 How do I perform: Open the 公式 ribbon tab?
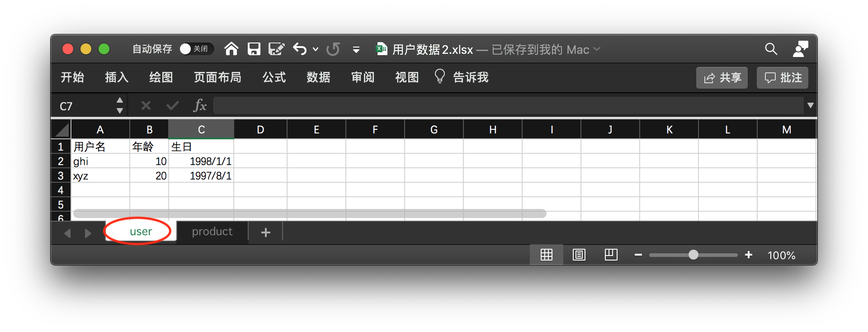[274, 77]
